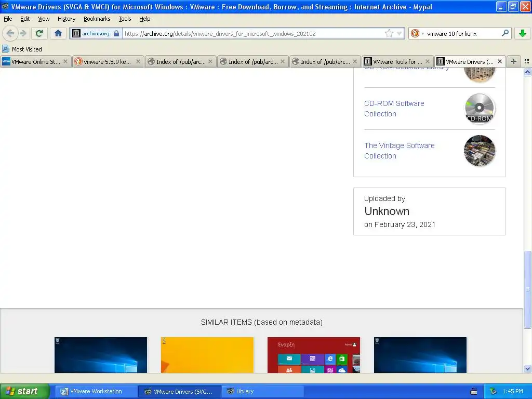Open the Help menu
532x399 pixels.
[145, 19]
